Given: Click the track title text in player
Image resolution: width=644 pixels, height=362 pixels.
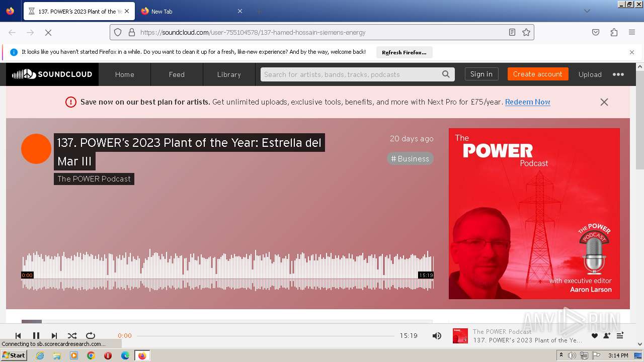Looking at the screenshot, I should point(527,340).
